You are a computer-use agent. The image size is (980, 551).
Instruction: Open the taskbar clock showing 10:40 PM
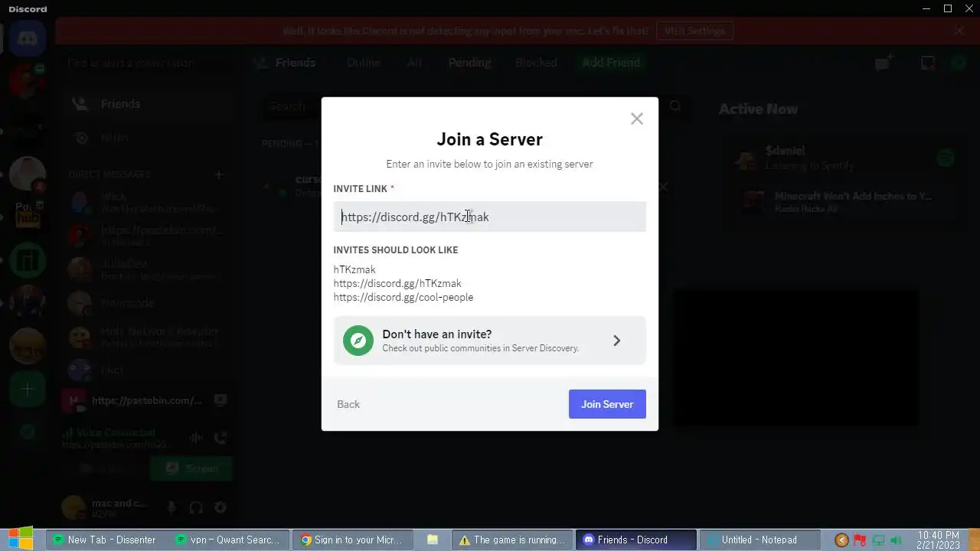click(x=938, y=540)
